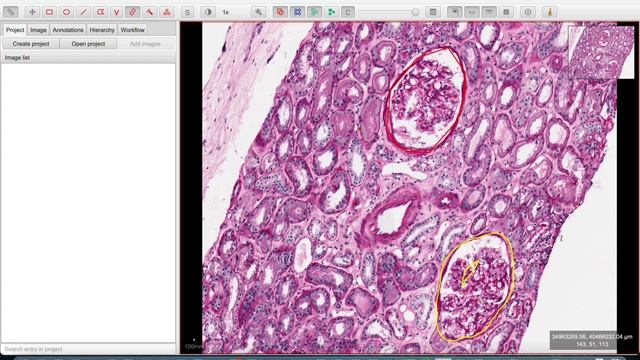Toggle the counting grid display

point(506,12)
